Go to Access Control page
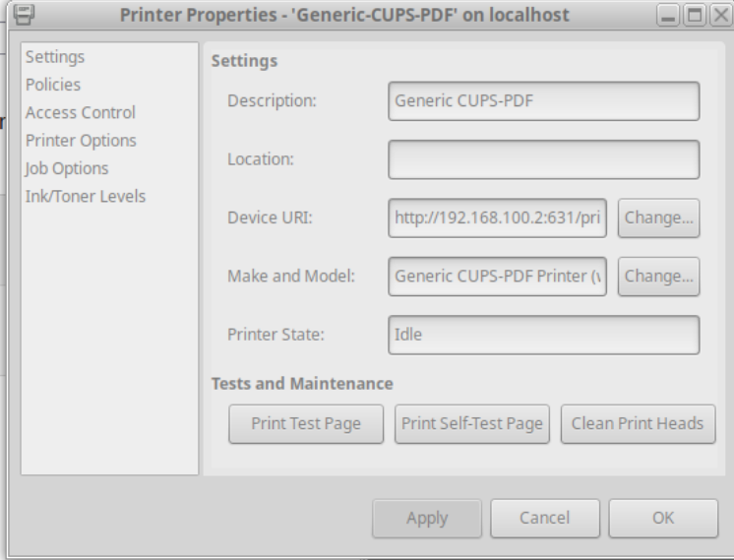734x560 pixels. (81, 113)
